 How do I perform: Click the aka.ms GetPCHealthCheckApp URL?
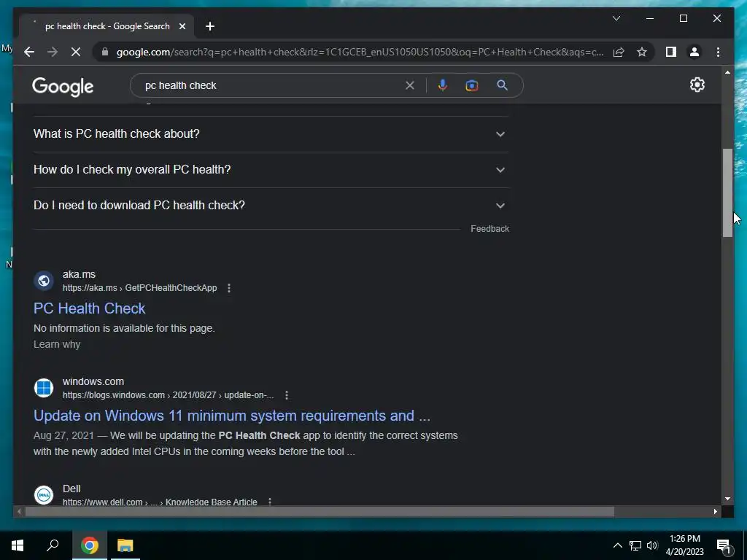139,288
